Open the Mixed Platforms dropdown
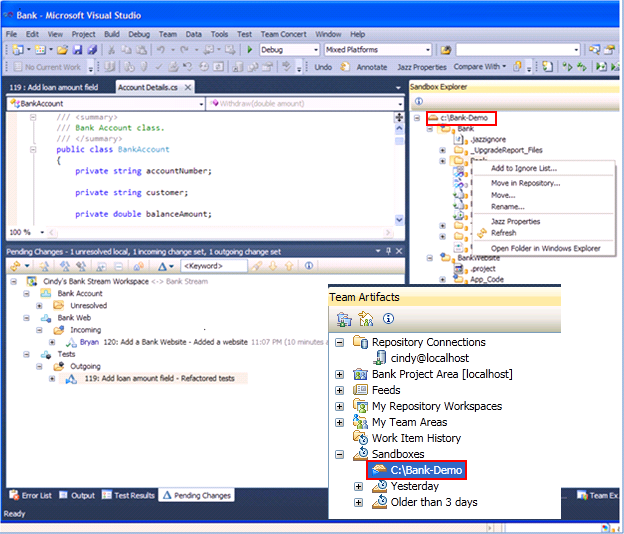Image resolution: width=624 pixels, height=534 pixels. click(x=428, y=50)
